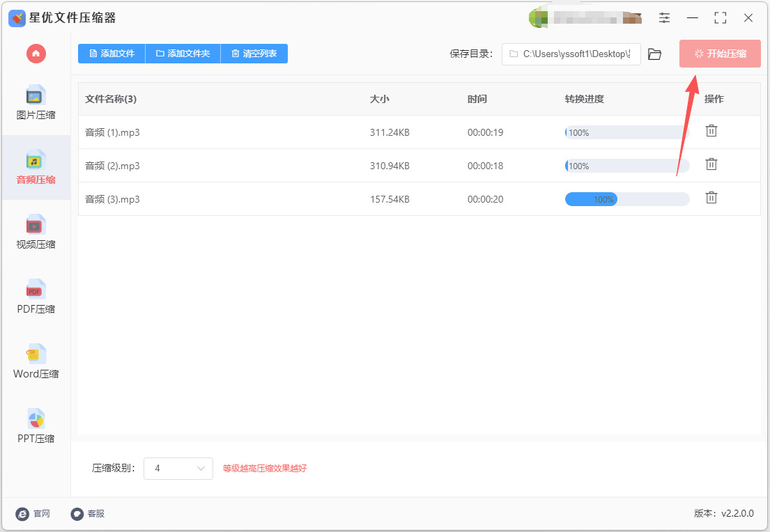The width and height of the screenshot is (770, 532).
Task: Click the 文件名称(3) column header
Action: 111,99
